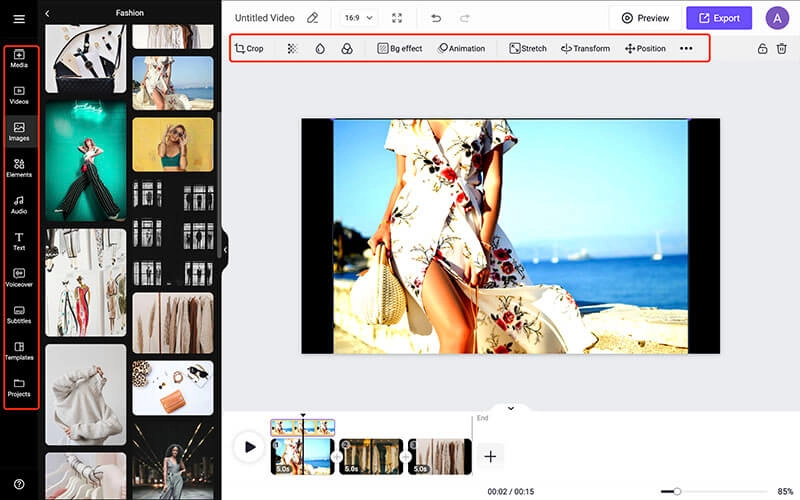Viewport: 800px width, 500px height.
Task: Open the Subtitles tool
Action: pos(19,315)
